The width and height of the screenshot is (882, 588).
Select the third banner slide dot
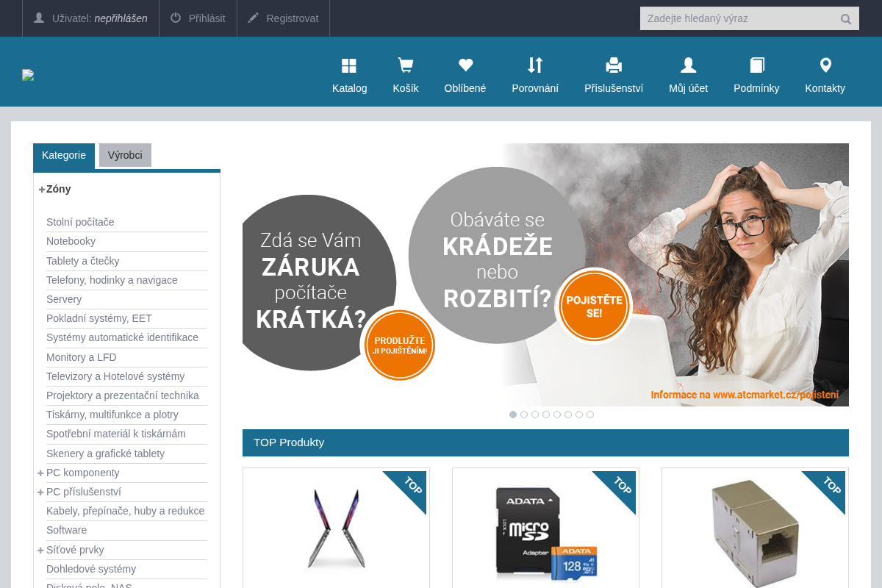click(x=535, y=415)
